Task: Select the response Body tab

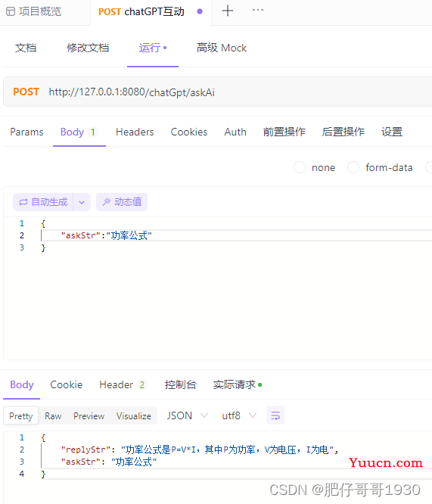Action: click(21, 384)
